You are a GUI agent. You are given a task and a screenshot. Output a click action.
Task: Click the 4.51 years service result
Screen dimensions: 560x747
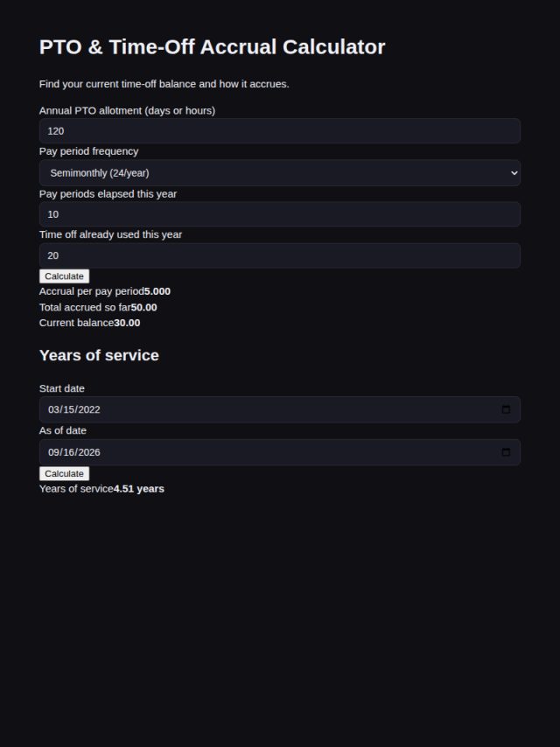click(x=139, y=489)
